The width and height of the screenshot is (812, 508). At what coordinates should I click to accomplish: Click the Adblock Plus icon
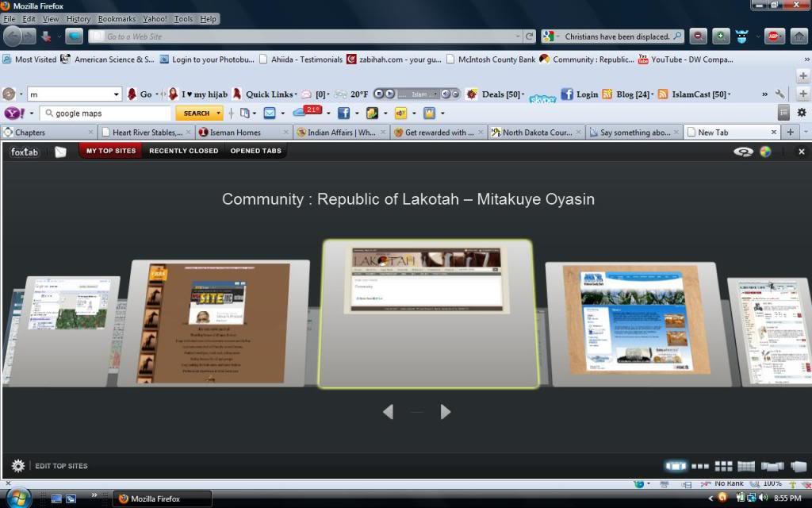click(x=774, y=37)
